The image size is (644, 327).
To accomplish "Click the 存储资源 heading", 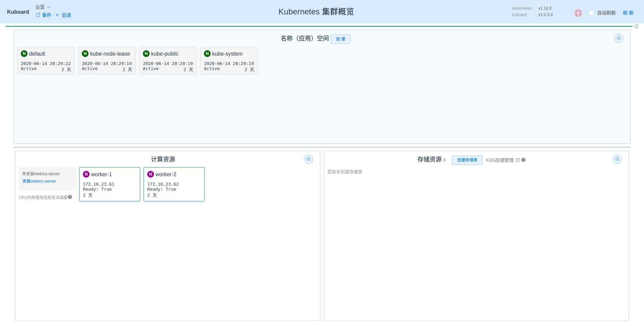I will 429,159.
